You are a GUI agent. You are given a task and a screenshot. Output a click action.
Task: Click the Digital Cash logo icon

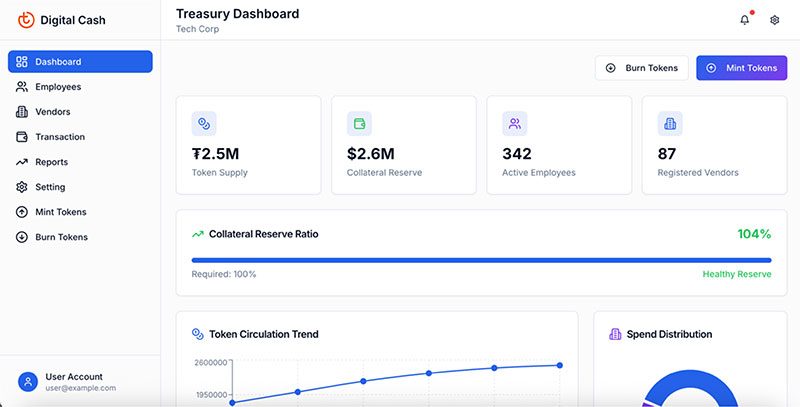pos(26,20)
